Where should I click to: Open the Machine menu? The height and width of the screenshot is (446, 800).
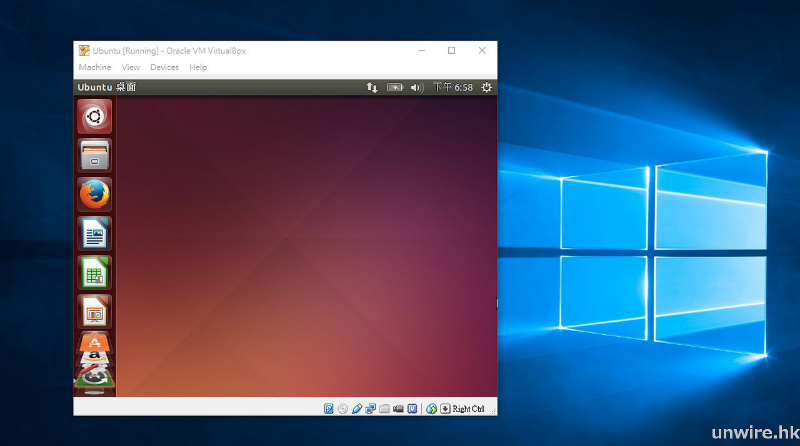[x=95, y=67]
